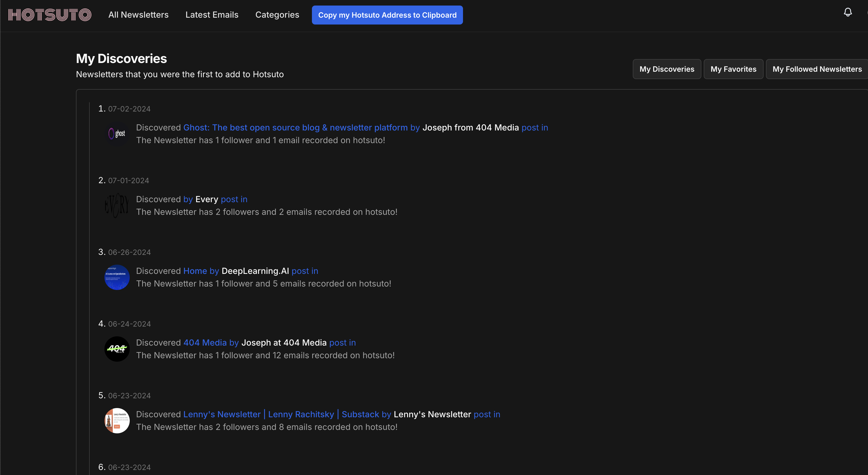Open the DeepLearning.AI newsletter avatar
This screenshot has height=475, width=868.
coord(117,277)
